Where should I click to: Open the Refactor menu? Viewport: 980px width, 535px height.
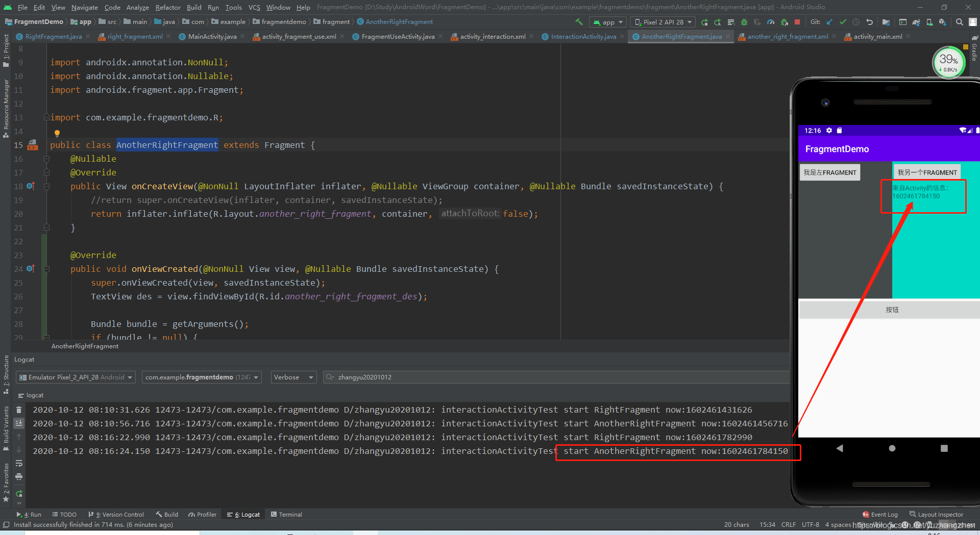pyautogui.click(x=168, y=7)
